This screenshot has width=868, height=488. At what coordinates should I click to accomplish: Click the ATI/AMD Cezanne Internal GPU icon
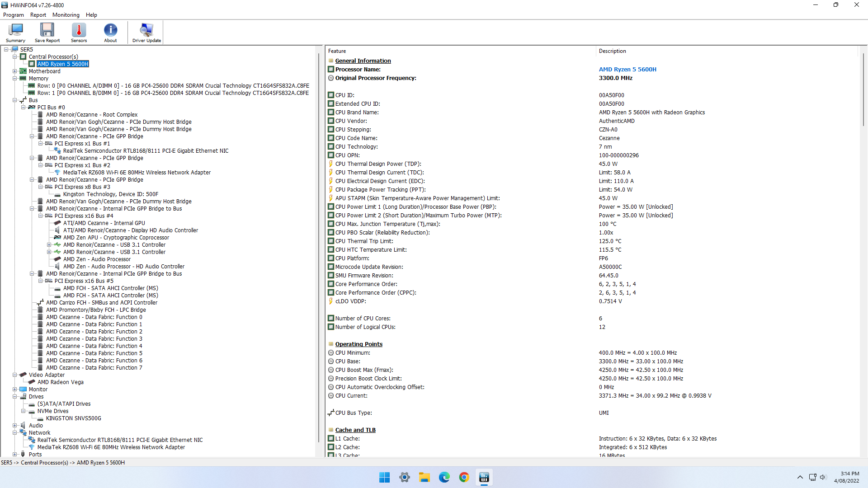tap(57, 223)
